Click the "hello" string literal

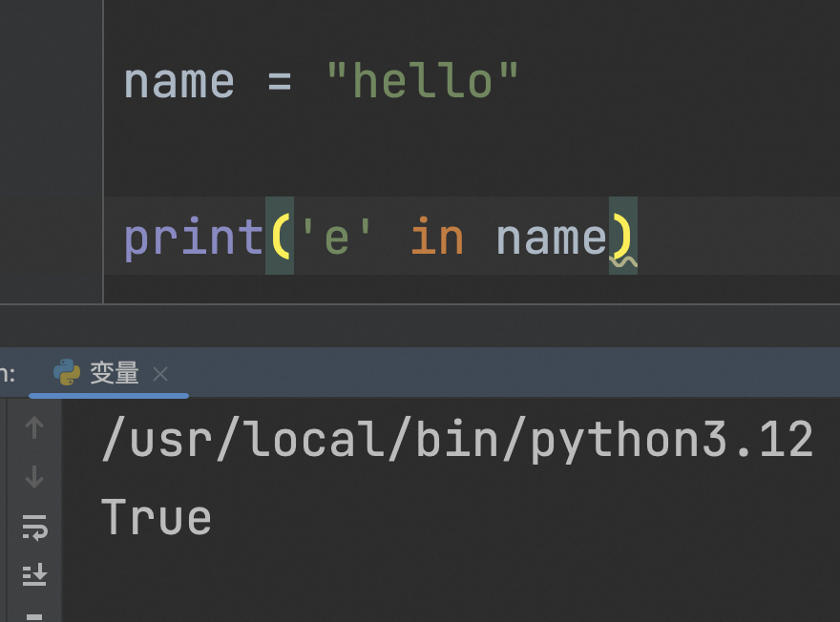422,81
